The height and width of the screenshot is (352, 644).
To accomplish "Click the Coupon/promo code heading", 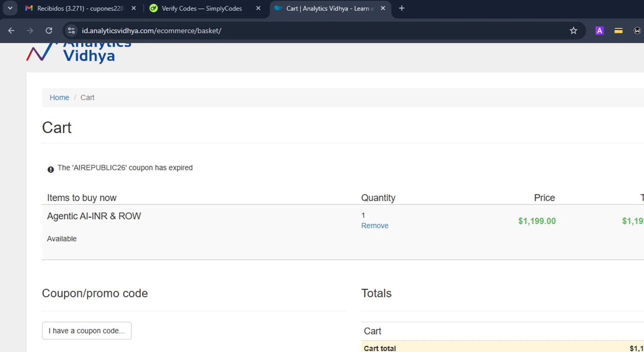I will point(95,293).
